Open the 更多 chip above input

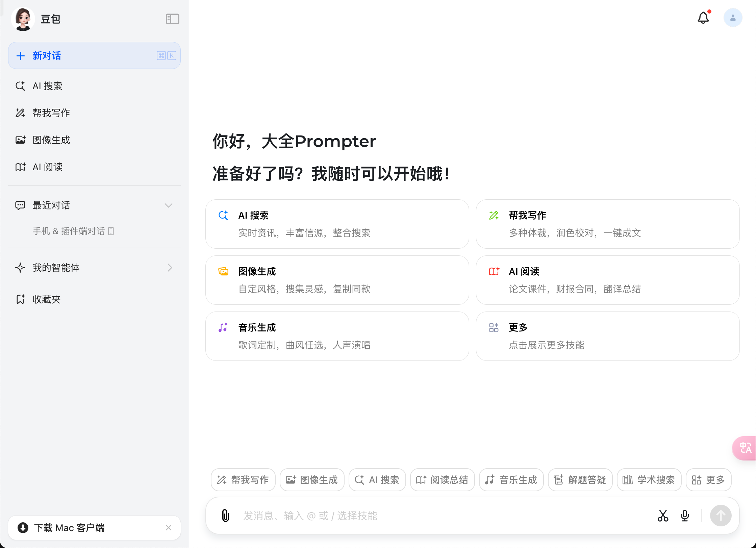(x=708, y=480)
